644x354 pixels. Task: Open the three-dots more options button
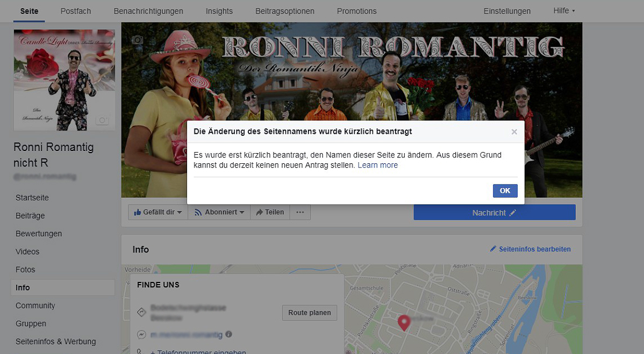[300, 212]
